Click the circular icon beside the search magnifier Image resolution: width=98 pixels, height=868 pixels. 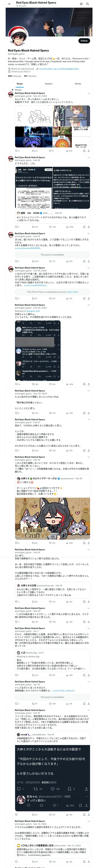[81, 4]
